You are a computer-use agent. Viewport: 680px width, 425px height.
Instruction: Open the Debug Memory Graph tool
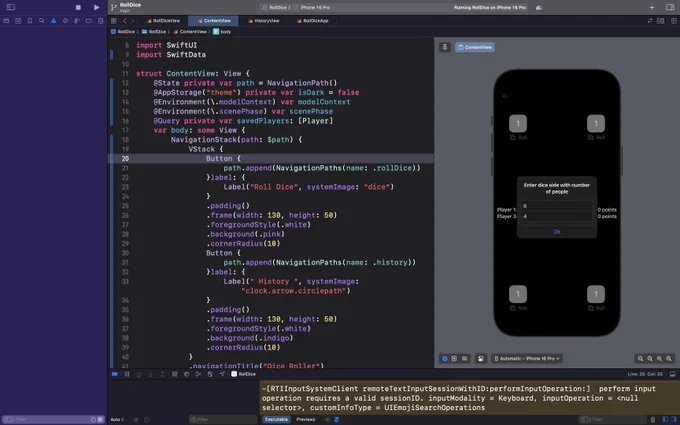[198, 374]
